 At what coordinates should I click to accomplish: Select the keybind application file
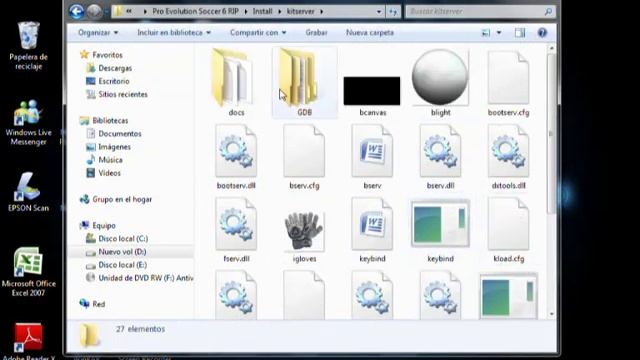(440, 231)
